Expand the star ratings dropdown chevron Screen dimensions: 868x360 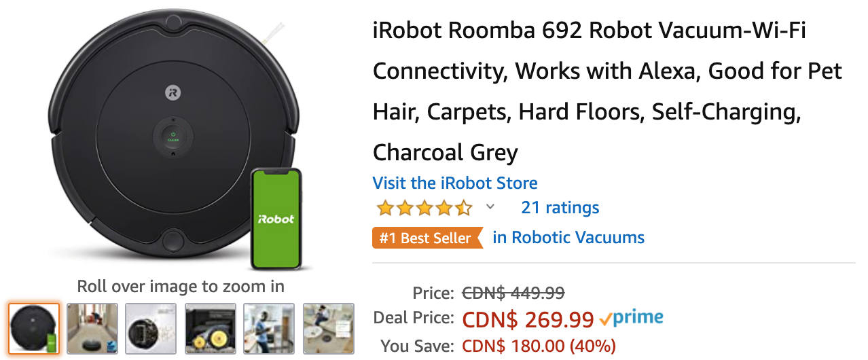pyautogui.click(x=490, y=207)
